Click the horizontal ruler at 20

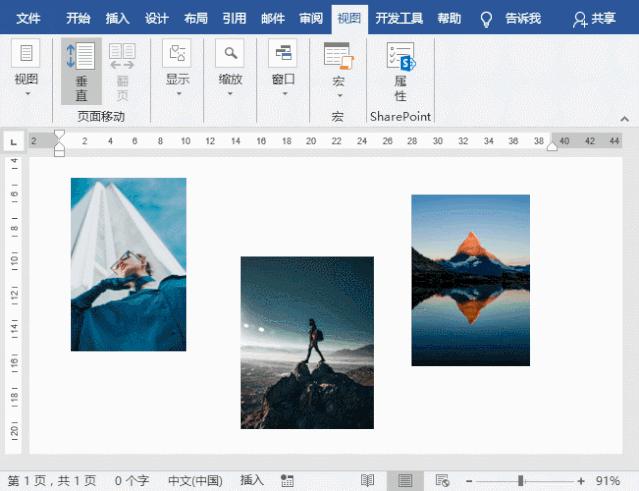tap(311, 141)
